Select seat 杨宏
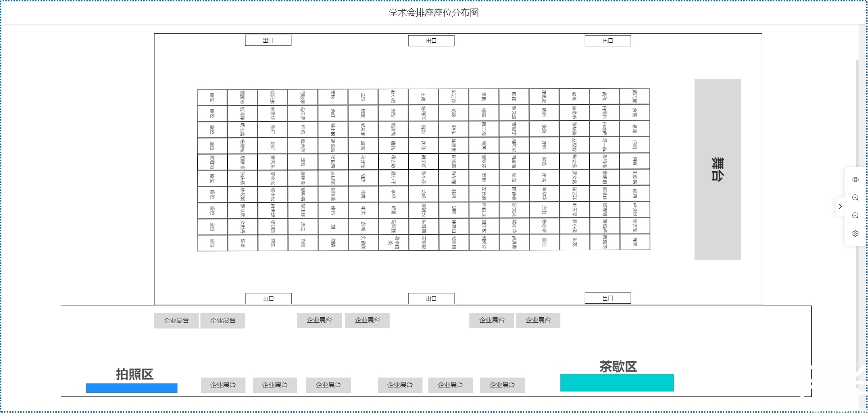Image resolution: width=868 pixels, height=414 pixels. [363, 113]
